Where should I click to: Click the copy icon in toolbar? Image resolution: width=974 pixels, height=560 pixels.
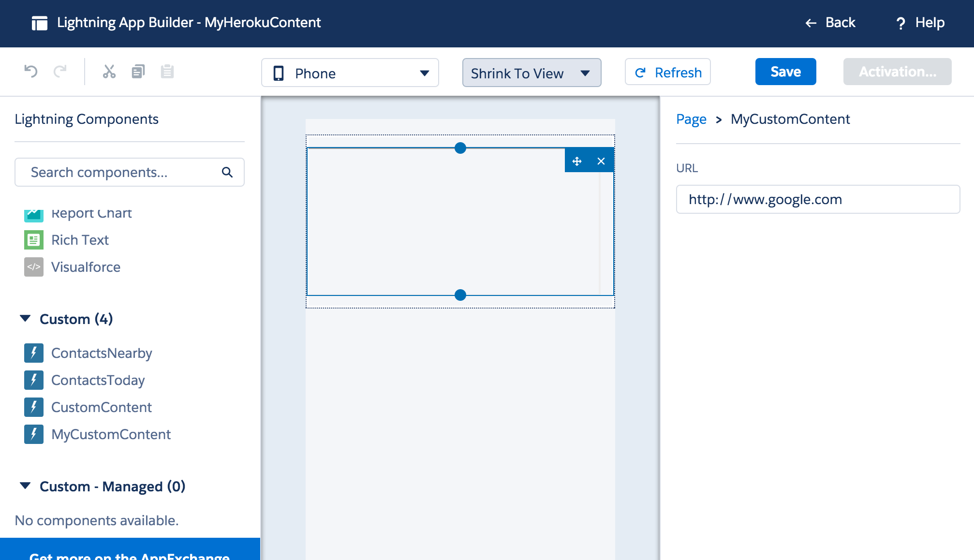tap(138, 72)
